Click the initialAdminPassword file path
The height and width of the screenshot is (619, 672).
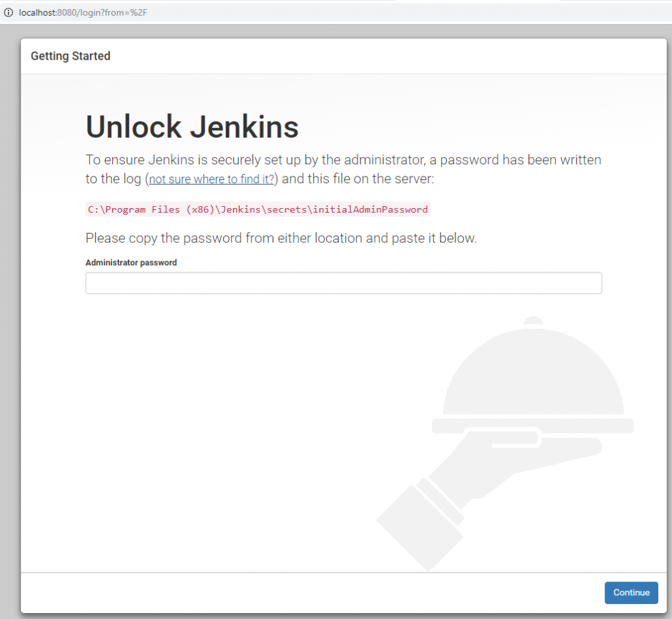257,209
